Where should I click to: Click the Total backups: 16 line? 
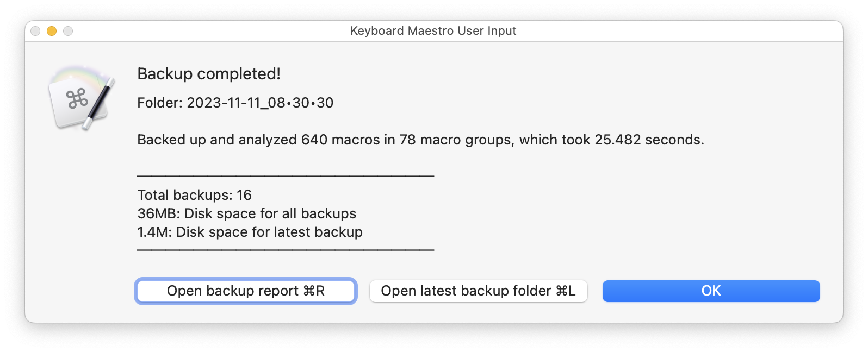(194, 195)
